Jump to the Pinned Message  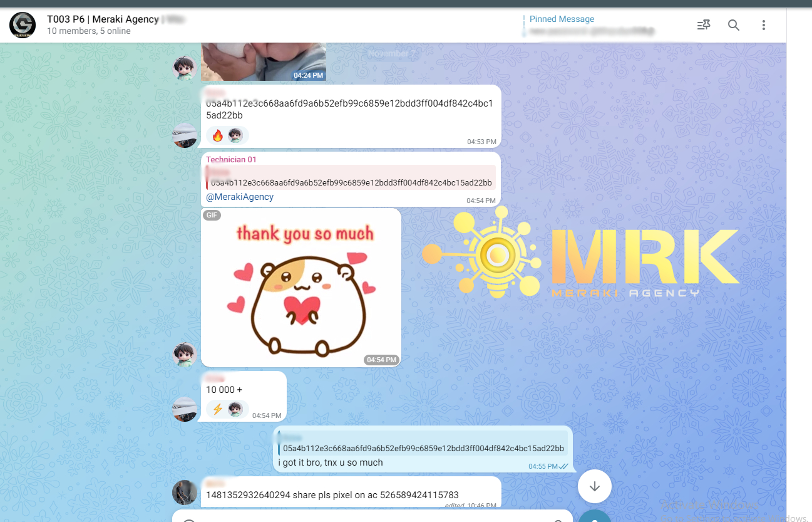588,25
